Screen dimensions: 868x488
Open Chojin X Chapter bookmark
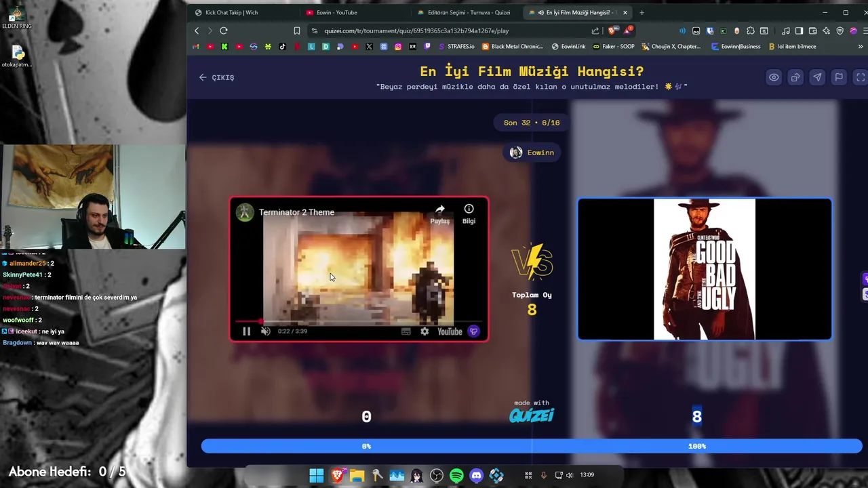click(671, 47)
